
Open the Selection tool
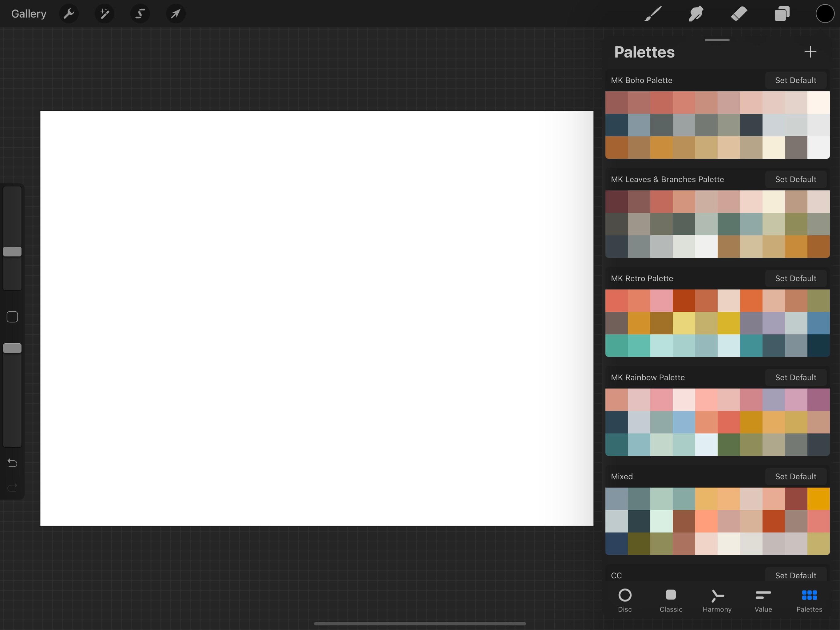pyautogui.click(x=140, y=14)
